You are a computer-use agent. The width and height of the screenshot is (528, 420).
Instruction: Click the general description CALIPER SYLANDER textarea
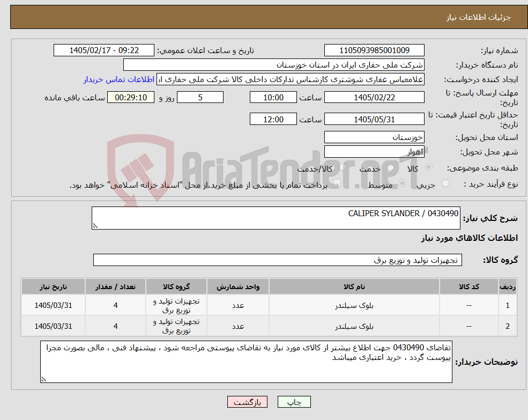pos(276,218)
